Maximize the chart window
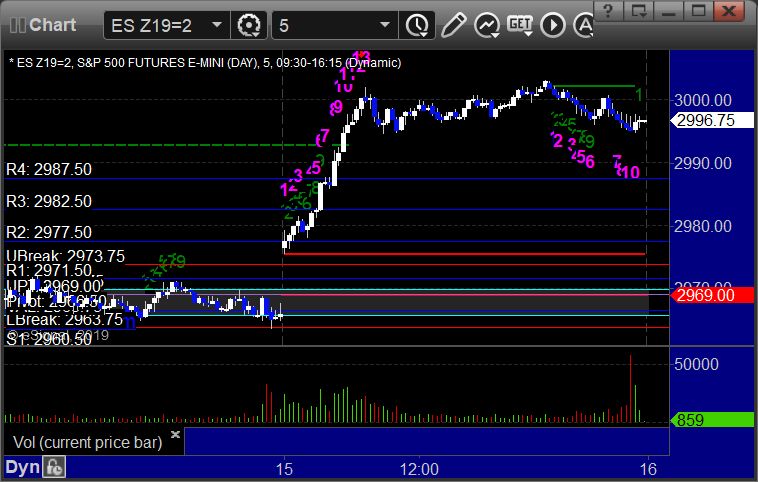 pyautogui.click(x=699, y=11)
